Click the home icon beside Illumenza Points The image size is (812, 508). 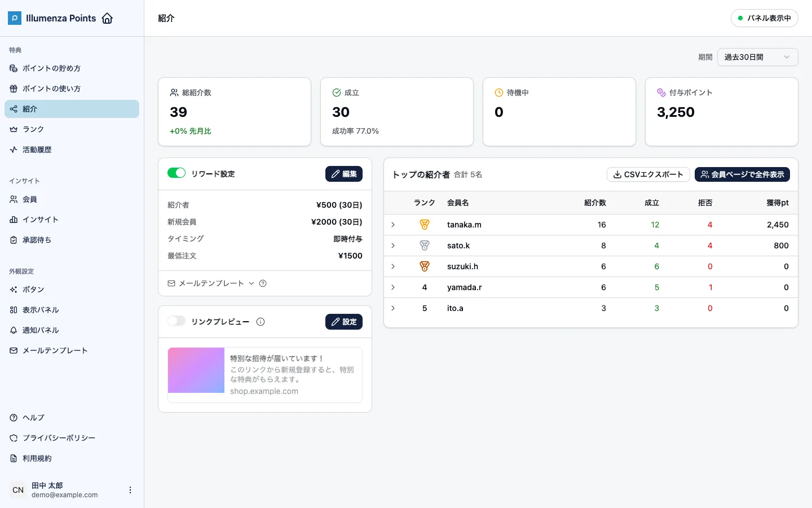107,18
